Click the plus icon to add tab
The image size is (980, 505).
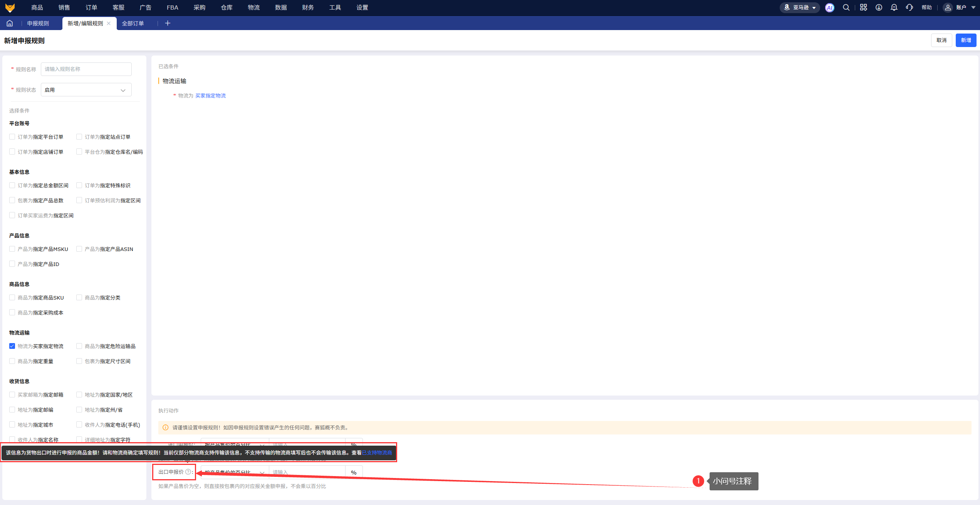pyautogui.click(x=168, y=24)
